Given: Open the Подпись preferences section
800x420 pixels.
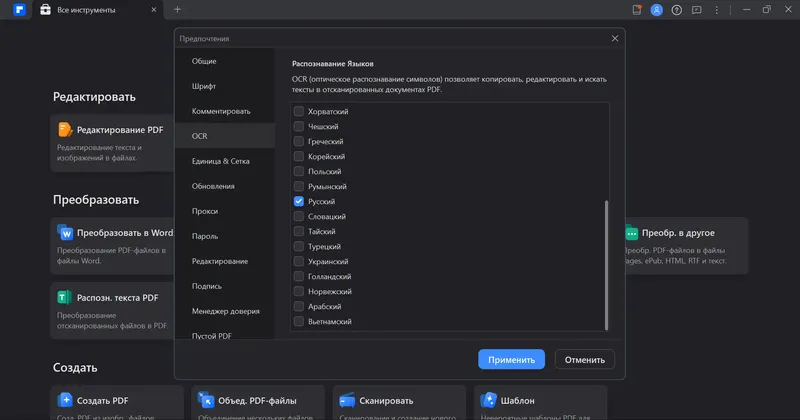Looking at the screenshot, I should coord(224,286).
